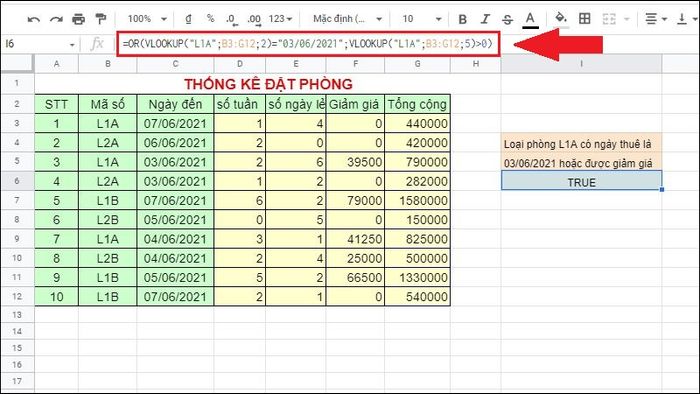This screenshot has height=394, width=700.
Task: Select column G header
Action: (x=417, y=64)
